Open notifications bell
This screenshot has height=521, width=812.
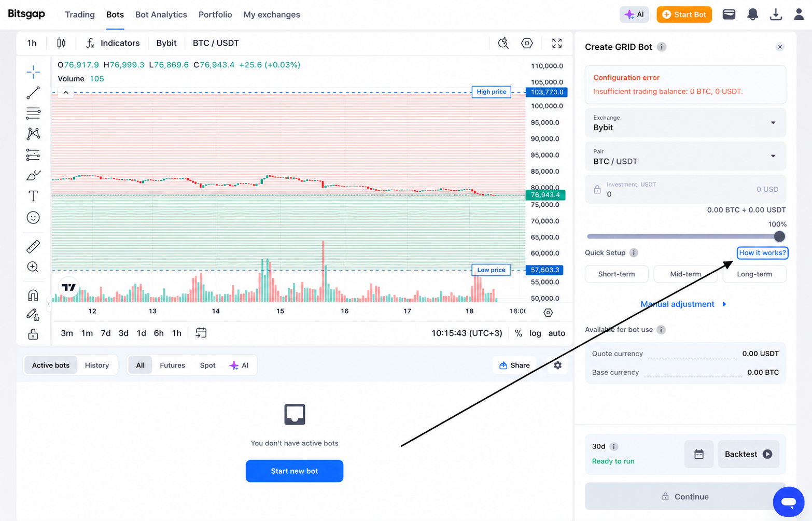[x=752, y=15]
